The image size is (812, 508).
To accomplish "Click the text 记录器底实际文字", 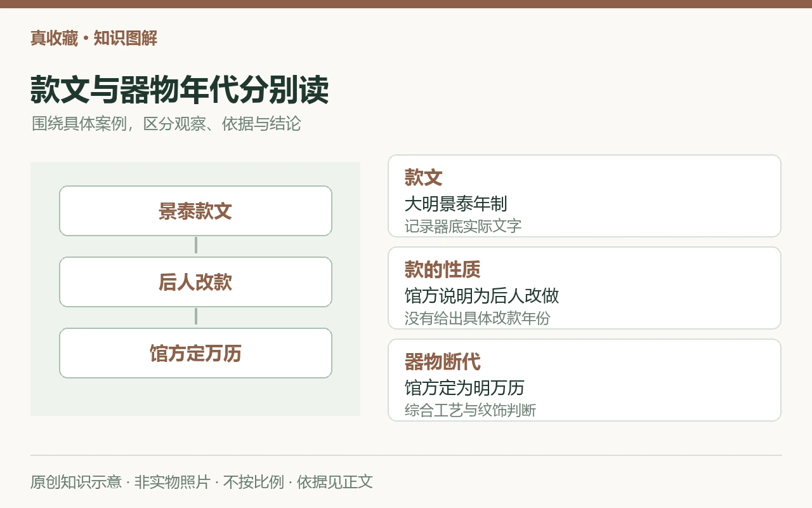I will point(463,226).
